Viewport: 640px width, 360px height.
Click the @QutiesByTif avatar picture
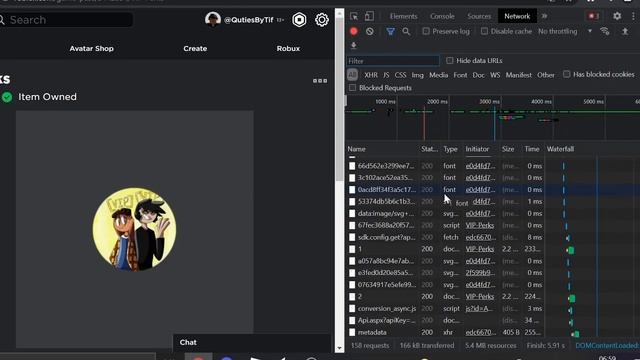click(213, 19)
